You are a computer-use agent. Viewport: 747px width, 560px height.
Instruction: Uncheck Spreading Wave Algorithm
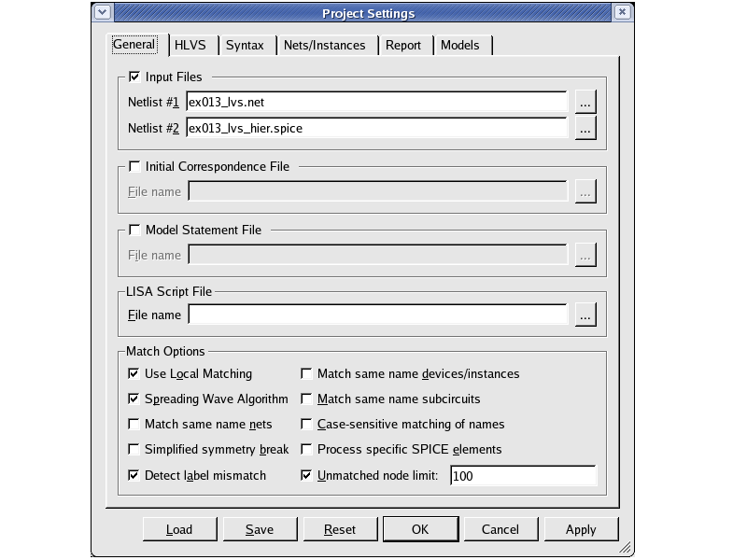pos(134,399)
